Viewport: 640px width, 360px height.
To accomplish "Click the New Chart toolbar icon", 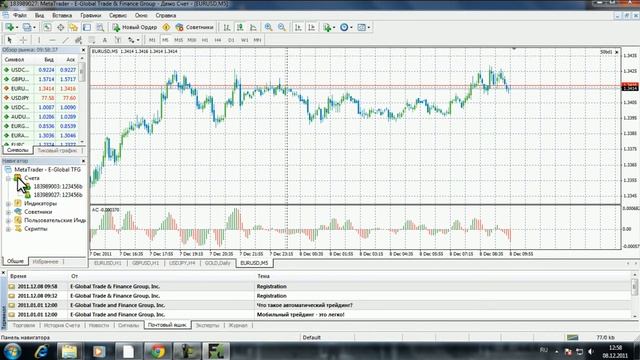I will (x=9, y=27).
